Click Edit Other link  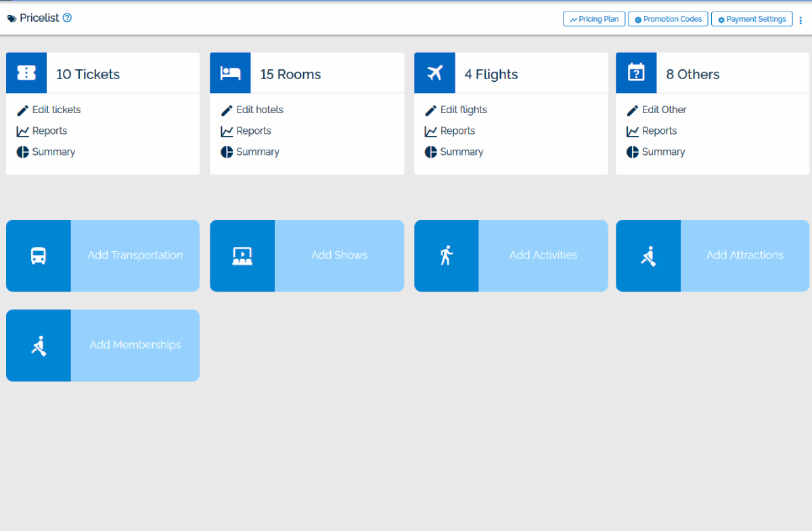[x=664, y=110]
